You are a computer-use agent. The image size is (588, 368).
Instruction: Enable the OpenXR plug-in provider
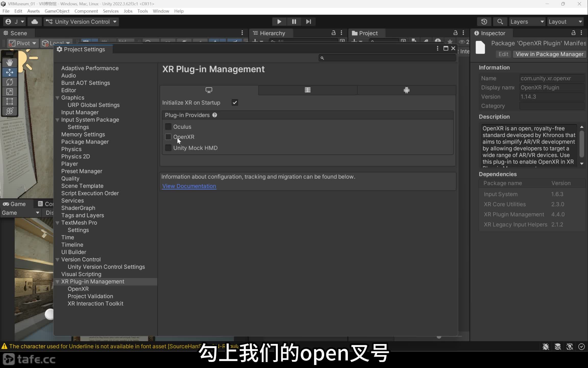click(x=168, y=137)
